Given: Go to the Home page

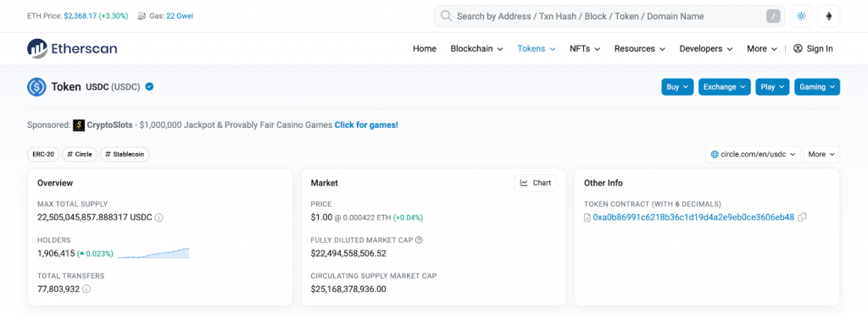Looking at the screenshot, I should click(x=425, y=48).
